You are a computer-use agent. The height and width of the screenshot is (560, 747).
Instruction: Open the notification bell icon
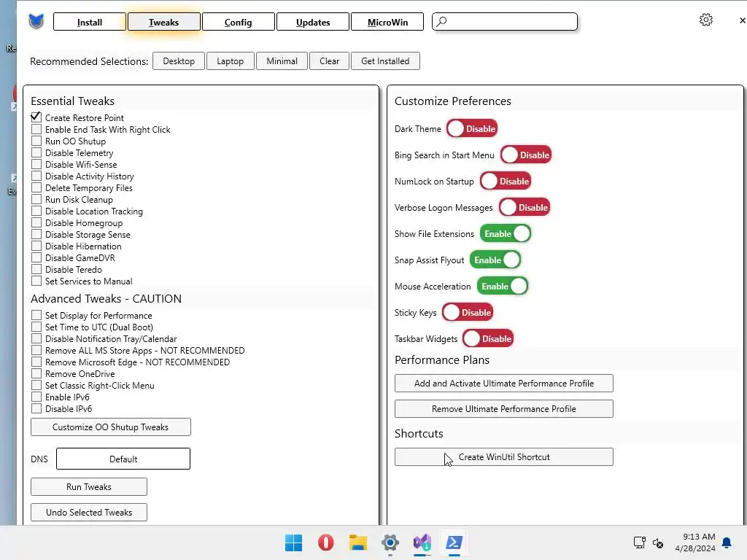[727, 542]
